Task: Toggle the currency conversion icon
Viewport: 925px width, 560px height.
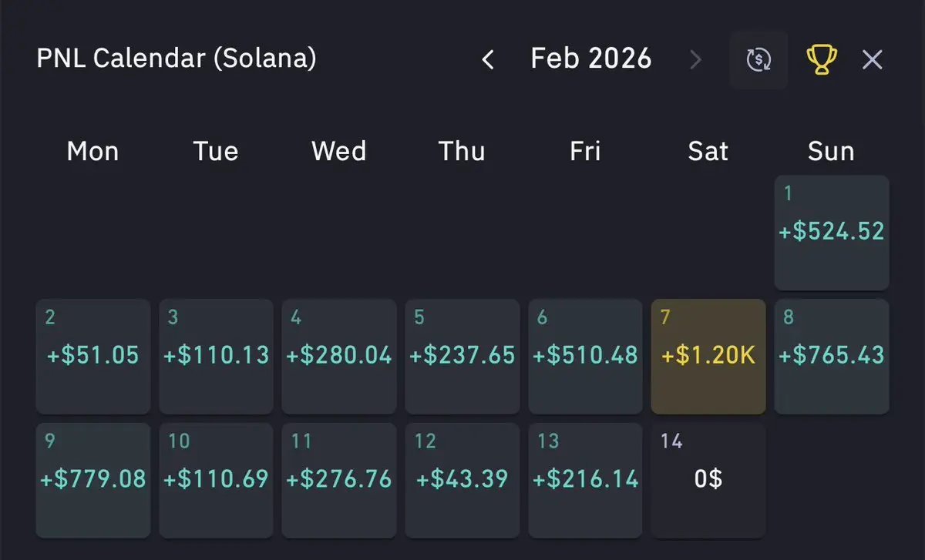Action: (758, 59)
